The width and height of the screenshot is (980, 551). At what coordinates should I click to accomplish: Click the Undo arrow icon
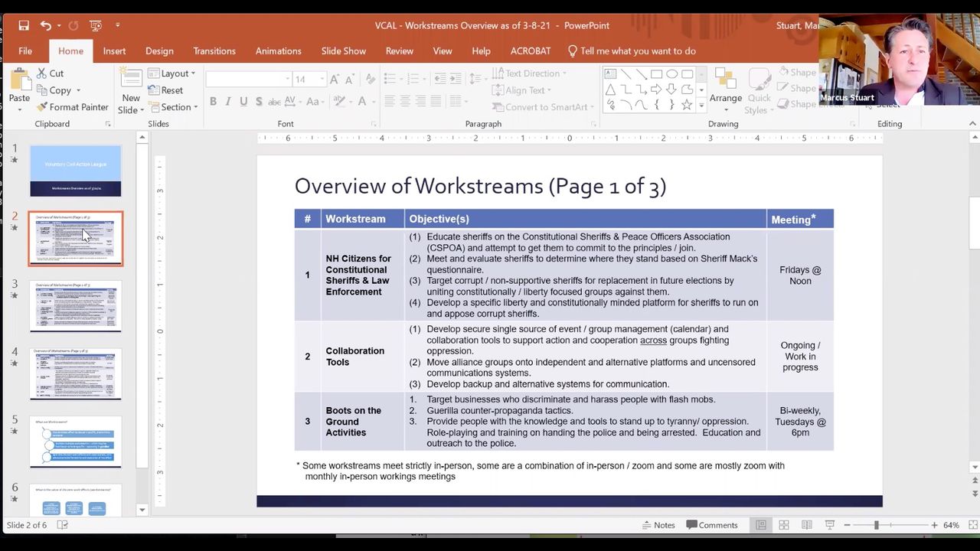[x=45, y=25]
